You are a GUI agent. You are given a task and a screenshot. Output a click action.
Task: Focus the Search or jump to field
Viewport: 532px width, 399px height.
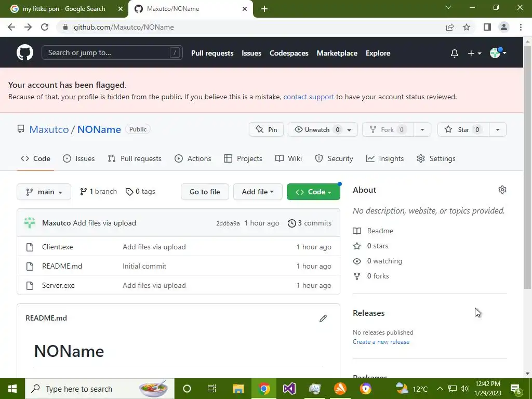[x=112, y=52]
